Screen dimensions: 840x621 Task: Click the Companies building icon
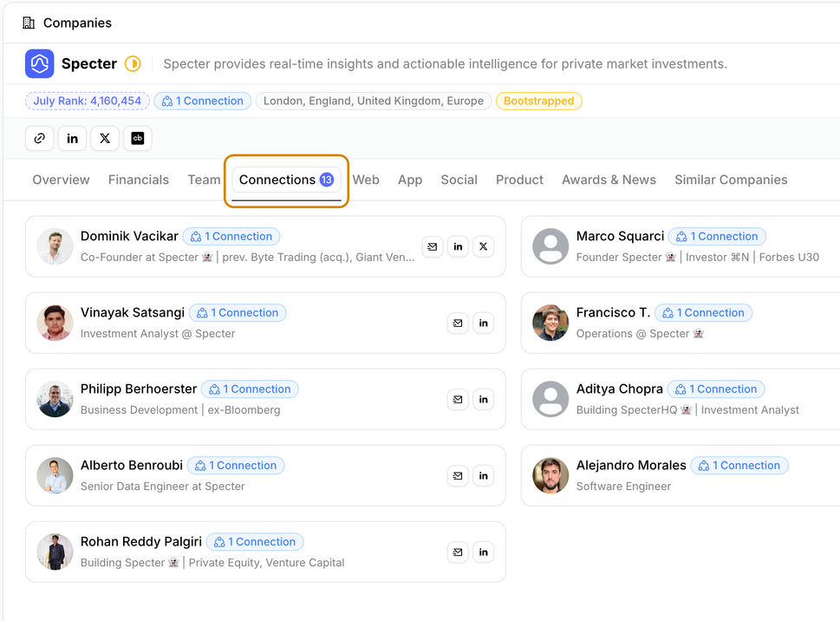click(29, 23)
